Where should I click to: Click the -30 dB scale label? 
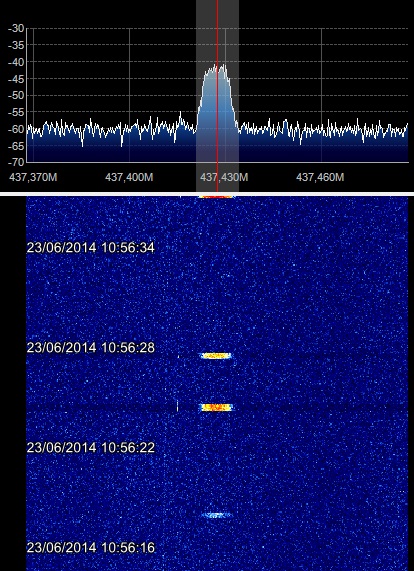pos(16,28)
